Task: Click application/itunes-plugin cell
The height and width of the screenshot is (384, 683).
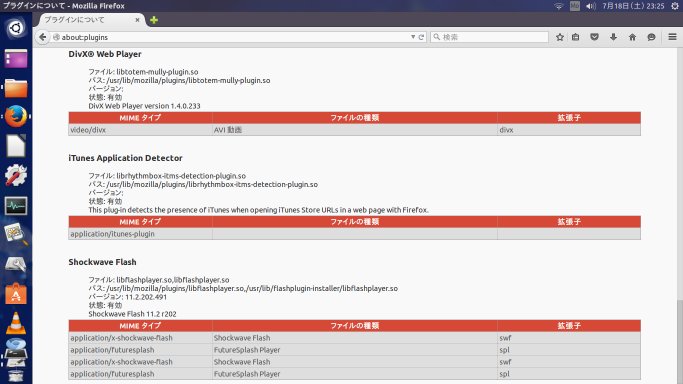Action: pos(140,234)
